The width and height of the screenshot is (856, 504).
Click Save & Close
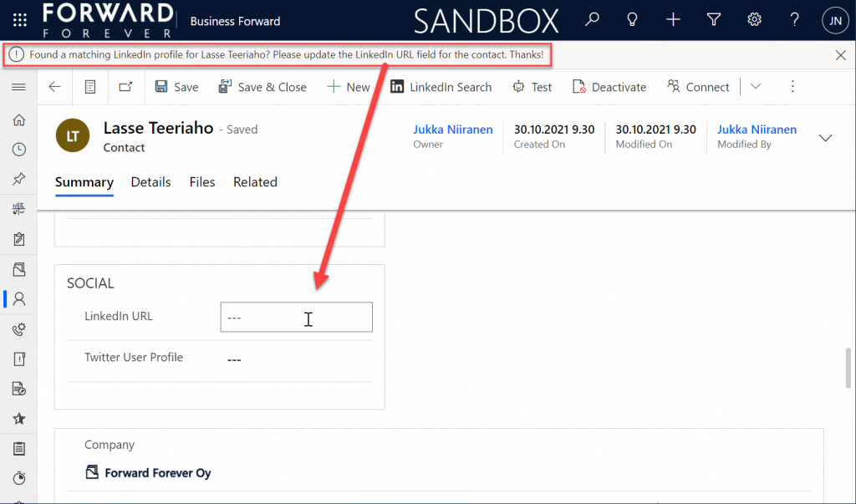(x=262, y=87)
